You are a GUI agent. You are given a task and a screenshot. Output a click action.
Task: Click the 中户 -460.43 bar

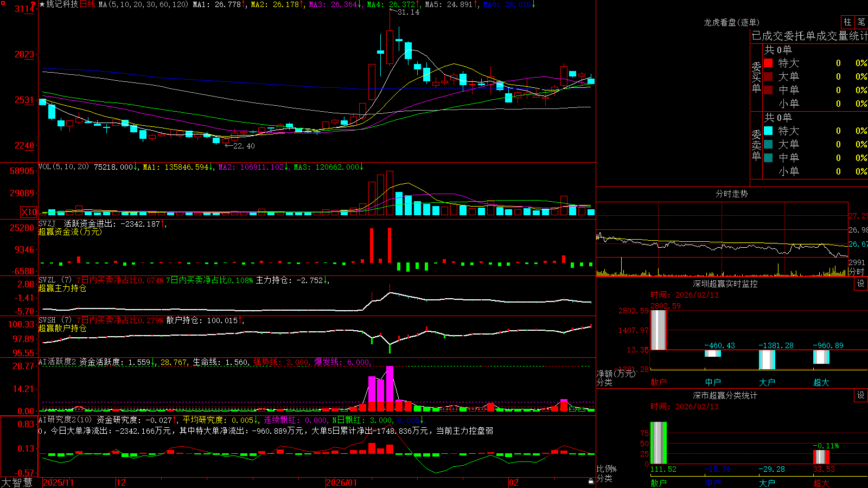tap(712, 353)
